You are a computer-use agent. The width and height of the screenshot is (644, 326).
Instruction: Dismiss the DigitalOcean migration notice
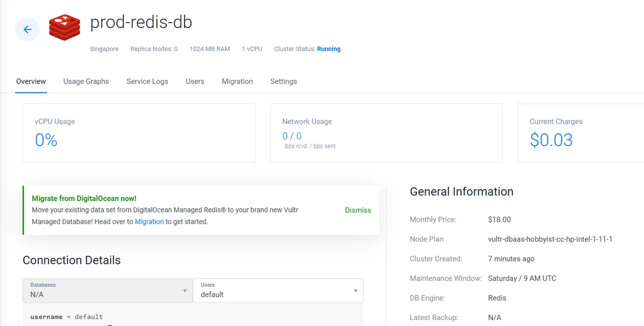pos(358,210)
